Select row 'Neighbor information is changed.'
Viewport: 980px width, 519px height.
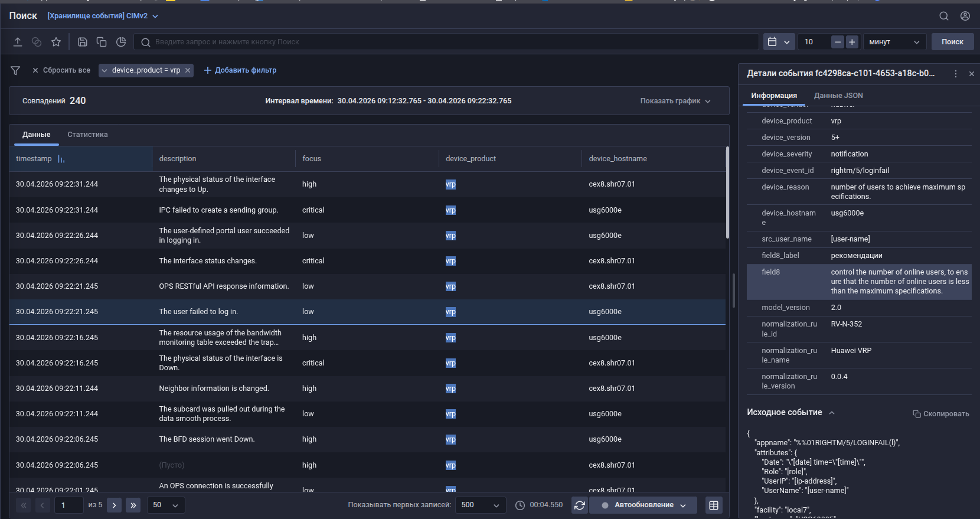click(367, 389)
